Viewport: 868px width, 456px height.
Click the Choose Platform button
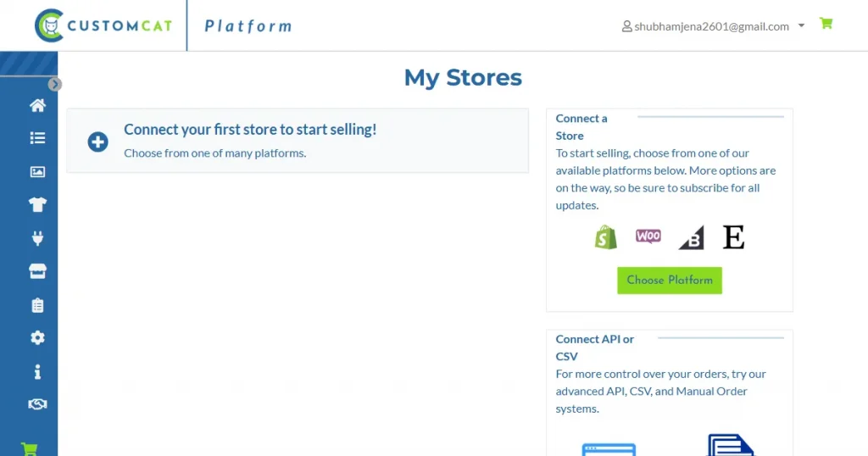point(670,280)
